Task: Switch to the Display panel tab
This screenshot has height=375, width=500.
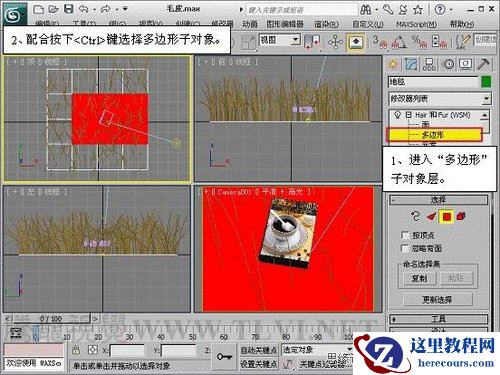Action: [466, 64]
